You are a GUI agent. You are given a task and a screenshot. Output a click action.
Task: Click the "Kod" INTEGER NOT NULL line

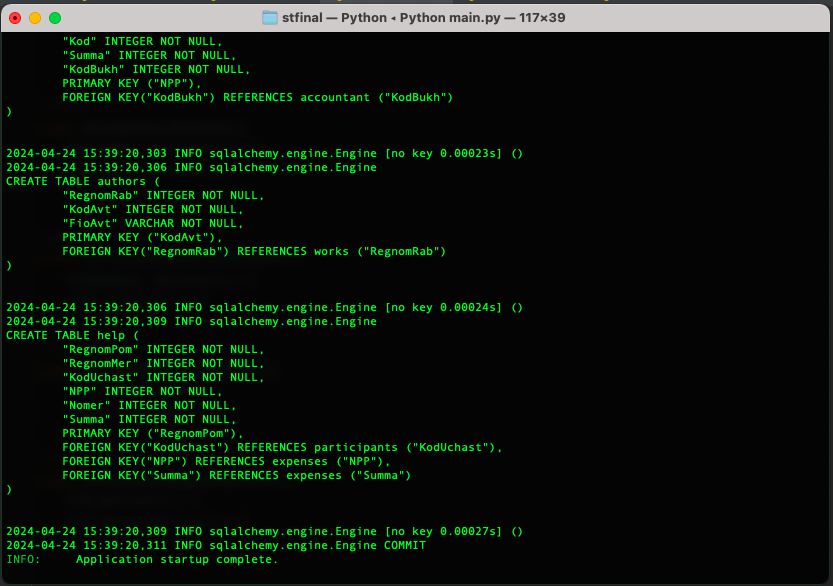point(142,41)
